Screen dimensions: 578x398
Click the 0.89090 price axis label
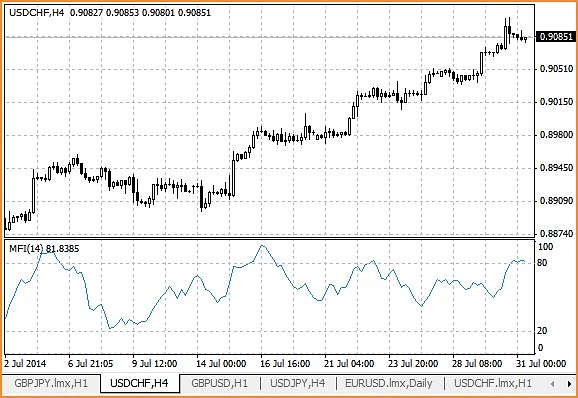click(x=556, y=201)
